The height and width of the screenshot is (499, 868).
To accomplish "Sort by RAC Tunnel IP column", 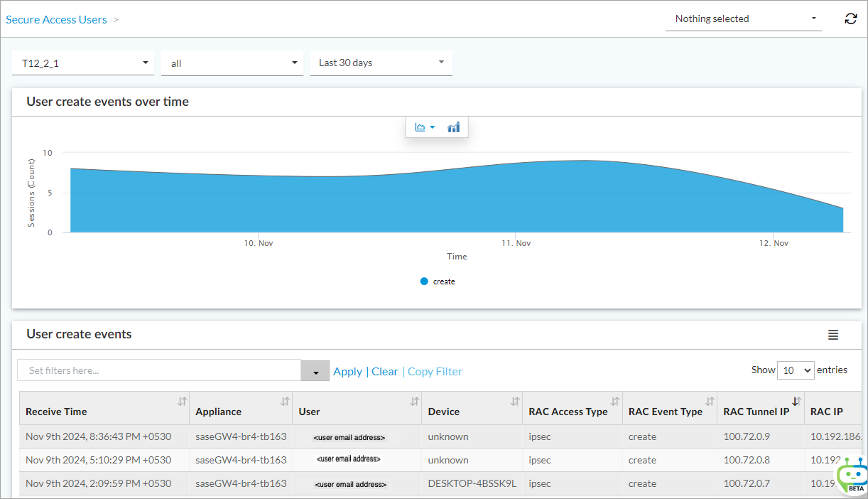I will coord(796,402).
